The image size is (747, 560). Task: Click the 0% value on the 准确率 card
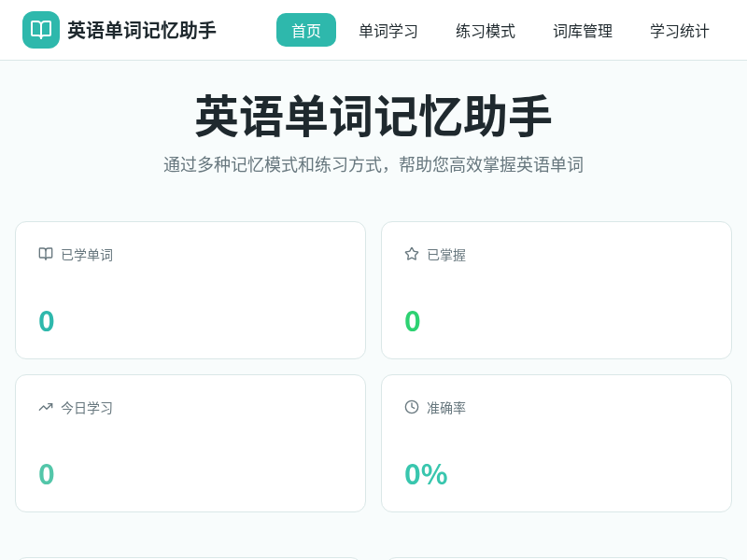426,474
